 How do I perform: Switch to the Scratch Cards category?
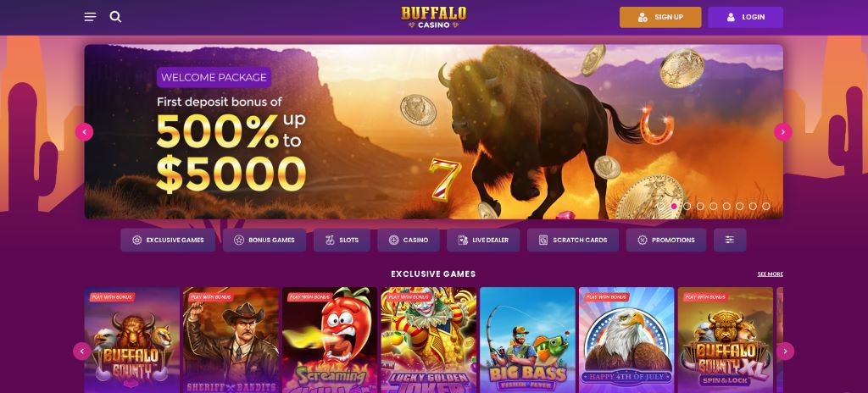coord(573,240)
